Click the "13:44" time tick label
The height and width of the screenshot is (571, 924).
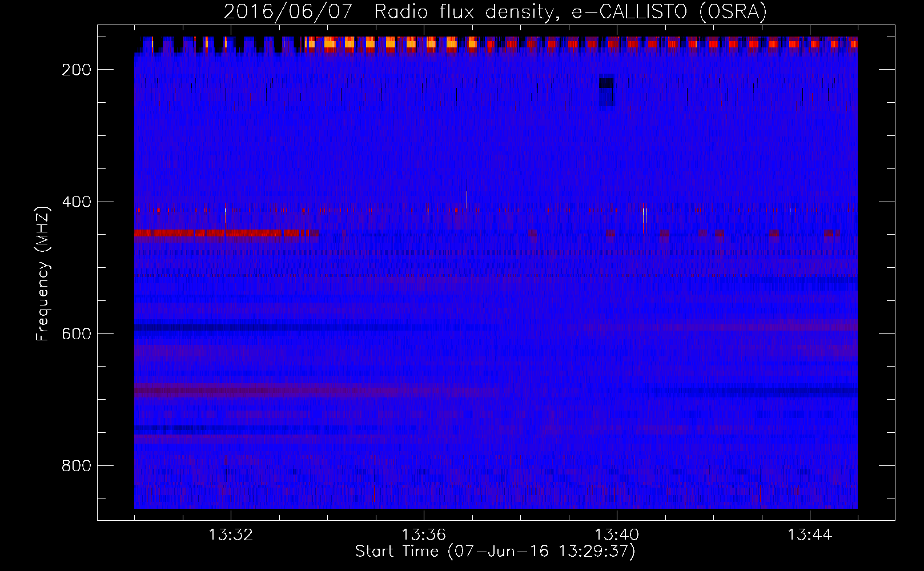(810, 535)
